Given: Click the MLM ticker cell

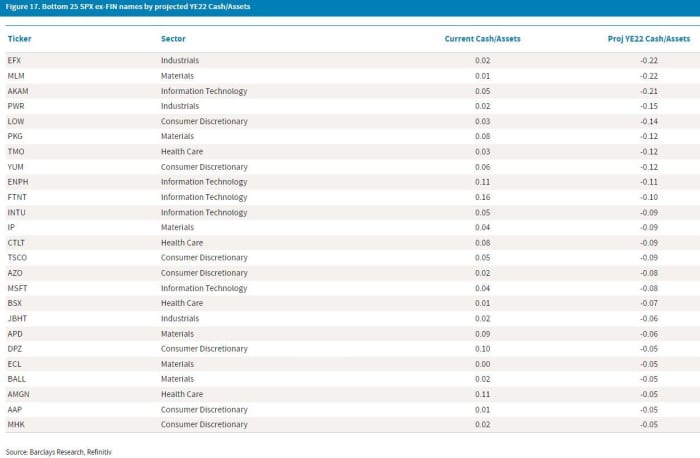Looking at the screenshot, I should point(16,76).
